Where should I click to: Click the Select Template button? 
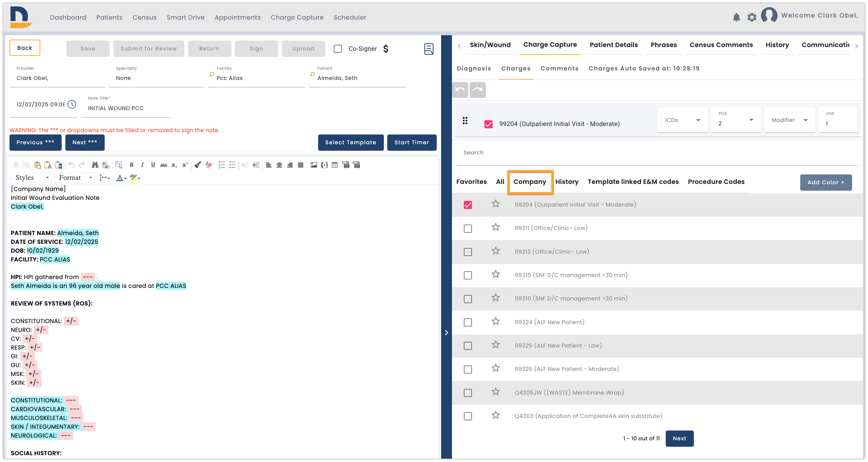(x=351, y=142)
